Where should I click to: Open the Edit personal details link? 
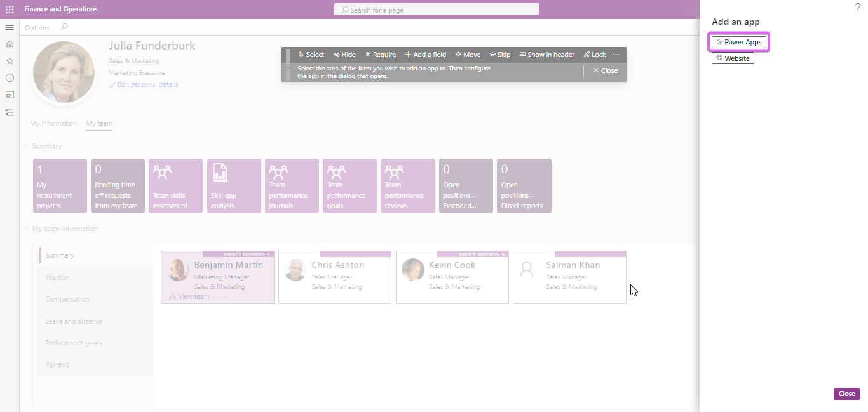[x=144, y=84]
